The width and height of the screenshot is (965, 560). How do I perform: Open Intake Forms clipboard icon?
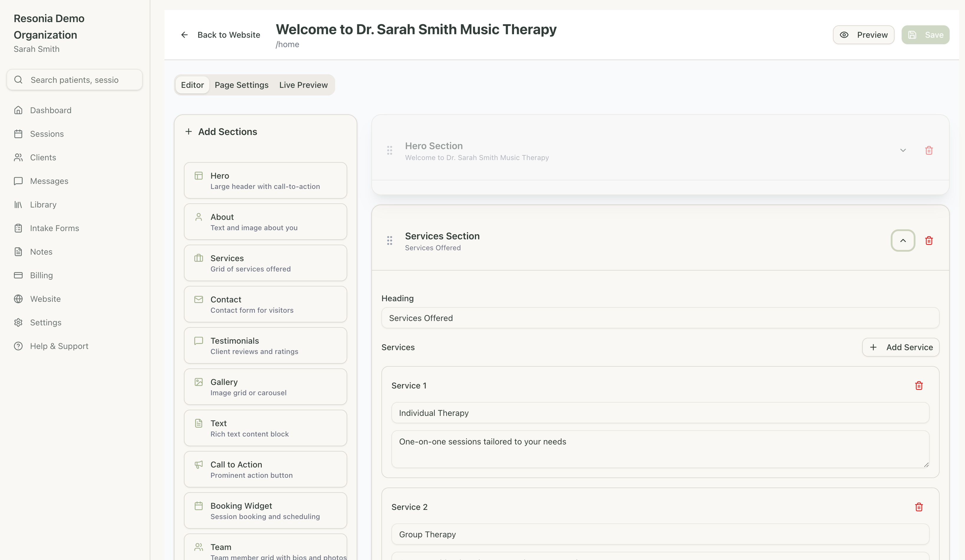(x=18, y=228)
